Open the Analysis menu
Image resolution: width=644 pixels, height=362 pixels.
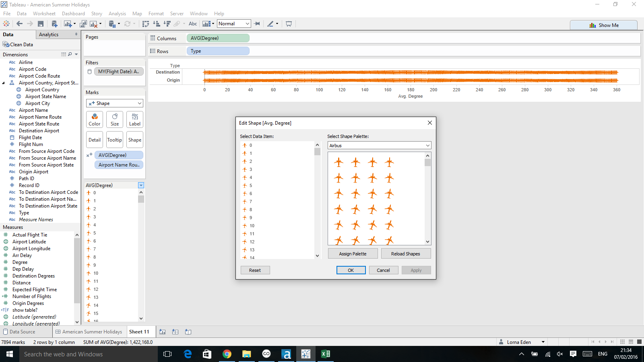tap(117, 14)
